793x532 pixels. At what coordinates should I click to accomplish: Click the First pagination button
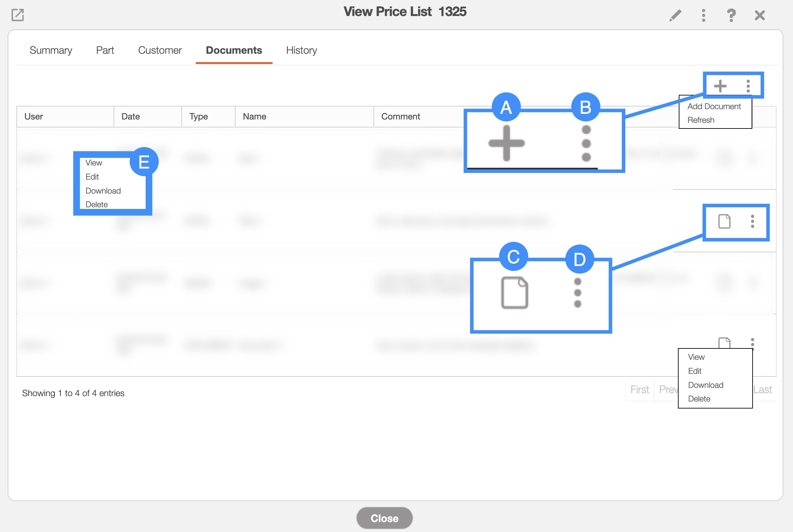click(x=640, y=389)
